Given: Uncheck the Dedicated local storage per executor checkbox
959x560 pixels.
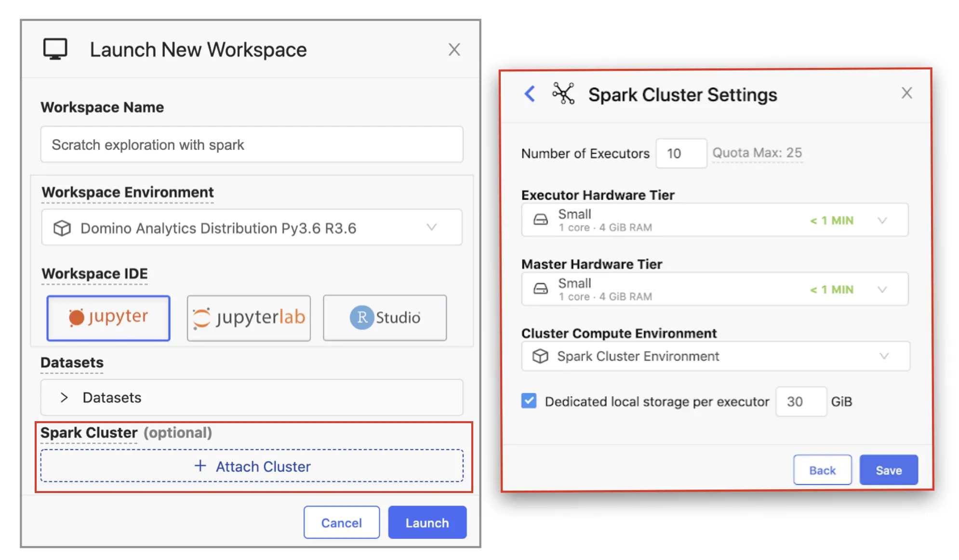Looking at the screenshot, I should pyautogui.click(x=529, y=400).
